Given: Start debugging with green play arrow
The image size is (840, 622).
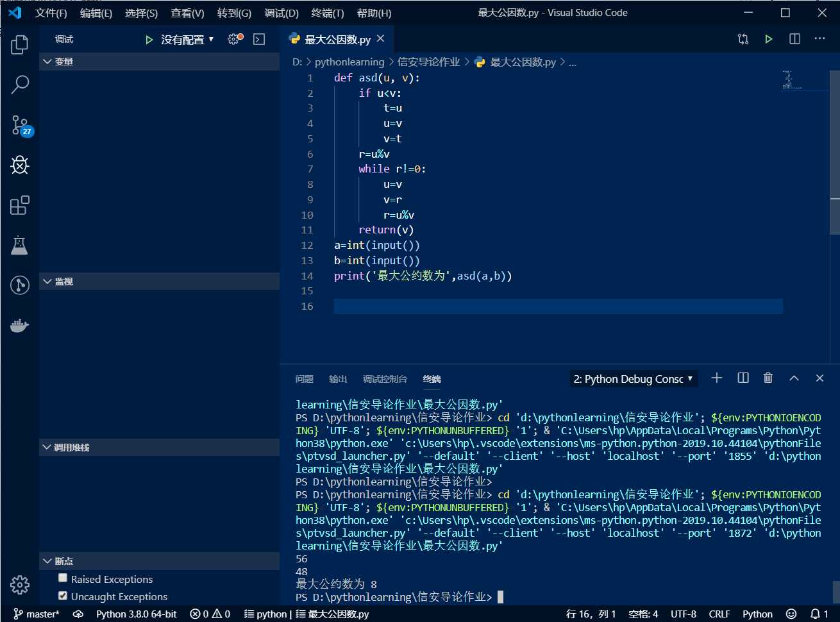Looking at the screenshot, I should click(x=149, y=40).
